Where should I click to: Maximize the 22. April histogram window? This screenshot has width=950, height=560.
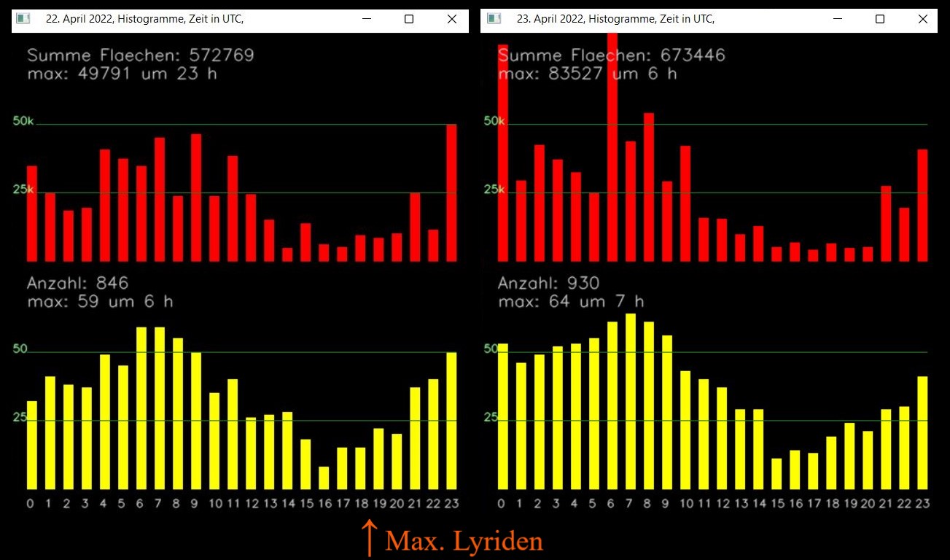409,19
